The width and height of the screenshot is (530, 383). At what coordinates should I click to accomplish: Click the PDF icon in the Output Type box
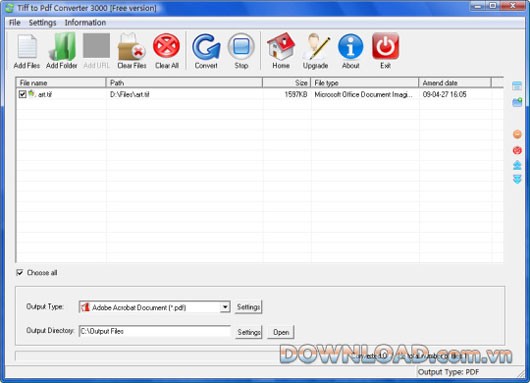click(85, 307)
